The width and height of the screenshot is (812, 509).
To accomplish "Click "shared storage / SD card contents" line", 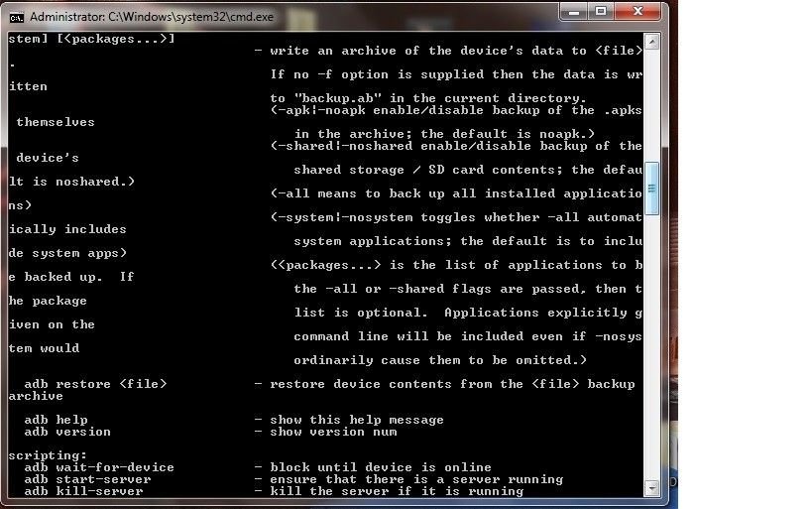I will [468, 170].
